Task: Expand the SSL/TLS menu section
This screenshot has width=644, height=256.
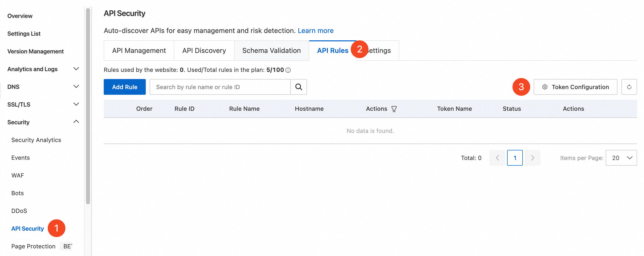Action: 76,104
